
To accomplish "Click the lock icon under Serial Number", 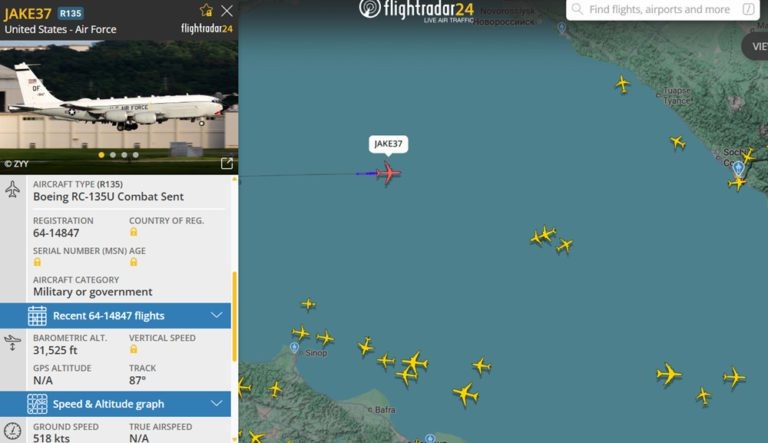I will click(x=37, y=262).
